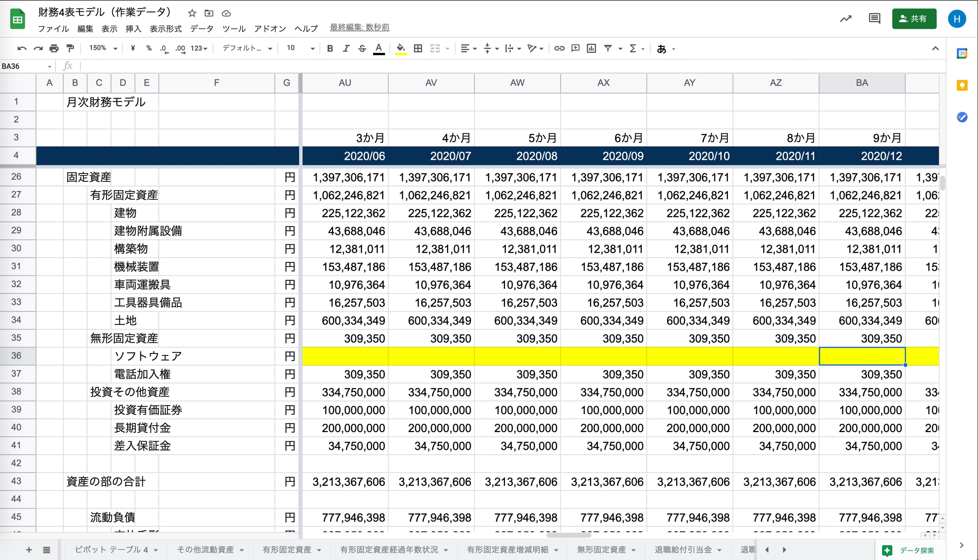Open the font size 10 dropdown
978x560 pixels.
click(300, 49)
